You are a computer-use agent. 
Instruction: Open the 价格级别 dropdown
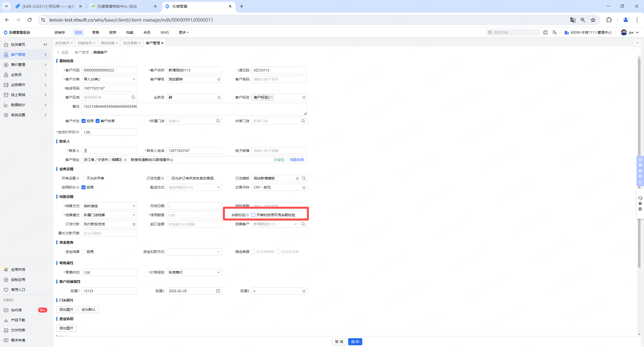[x=194, y=272]
